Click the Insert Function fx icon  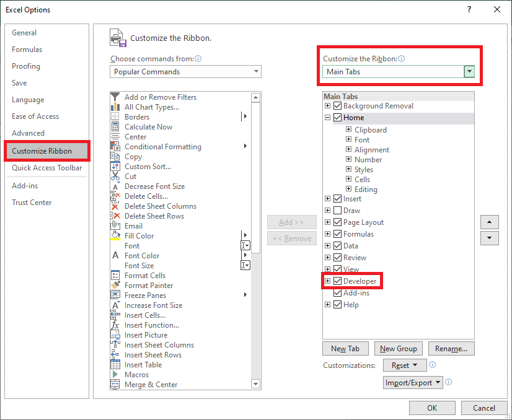pyautogui.click(x=115, y=325)
